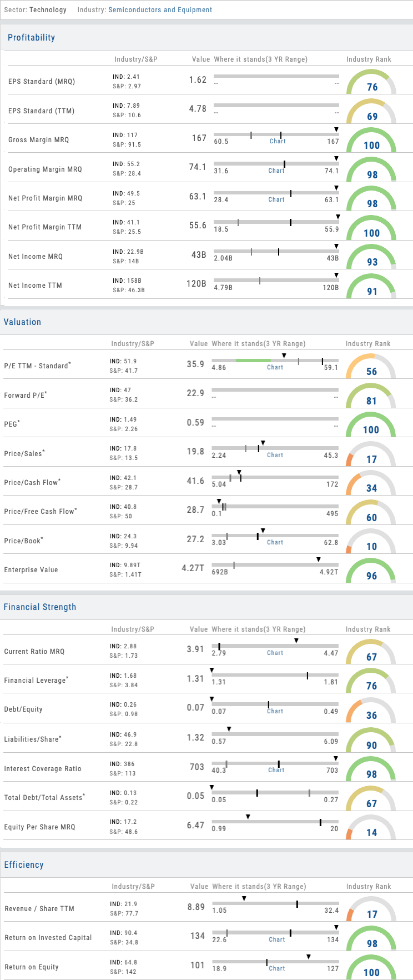Open the Debt/Equity chart link
The height and width of the screenshot is (980, 413).
coord(275,712)
